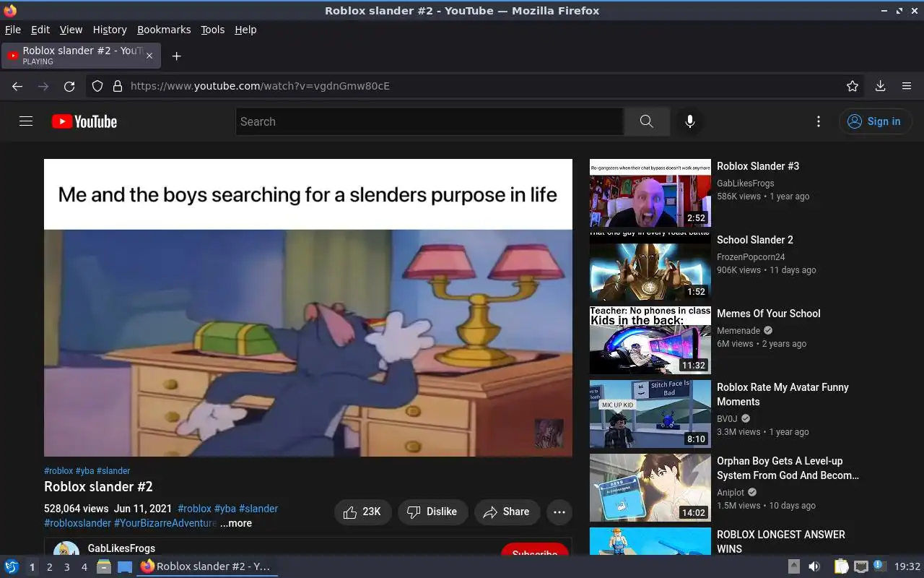Open Firefox downloads panel
Image resolution: width=924 pixels, height=578 pixels.
point(880,86)
